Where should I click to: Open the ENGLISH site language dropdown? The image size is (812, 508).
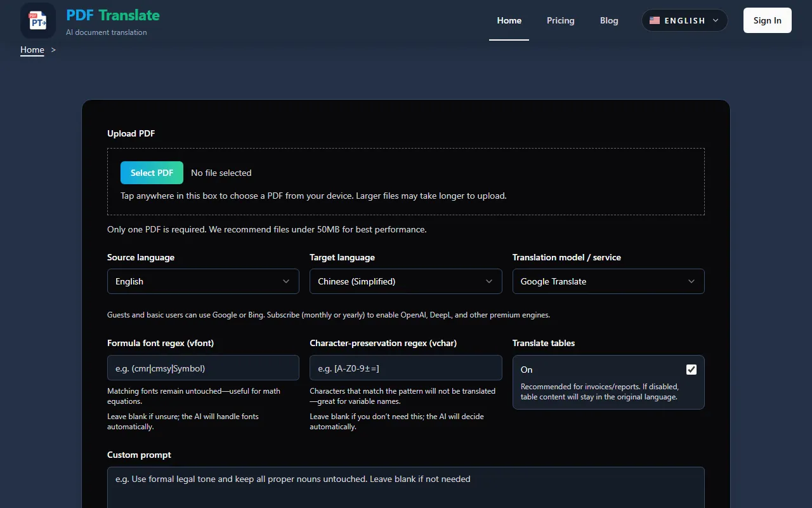pos(684,20)
